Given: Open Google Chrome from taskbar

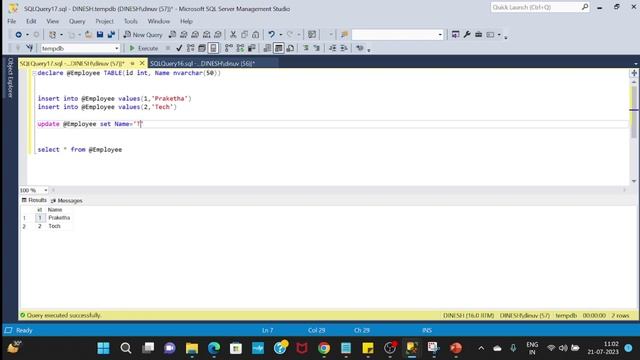Looking at the screenshot, I should (324, 348).
